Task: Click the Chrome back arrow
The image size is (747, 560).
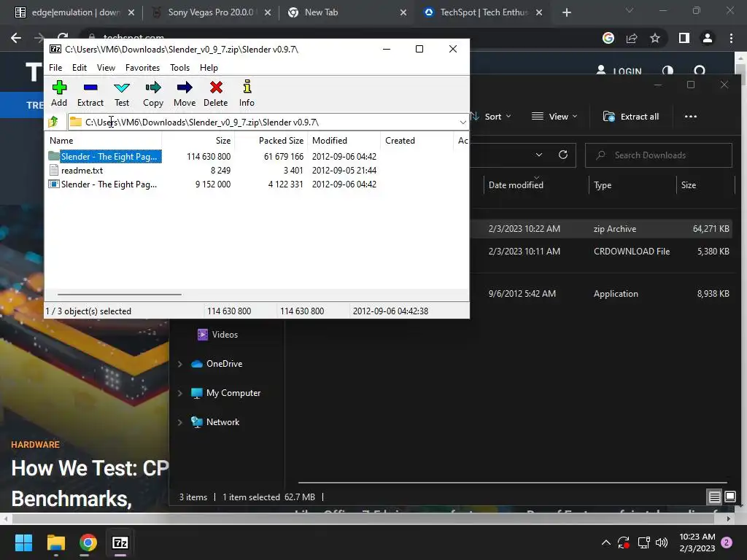Action: coord(16,38)
